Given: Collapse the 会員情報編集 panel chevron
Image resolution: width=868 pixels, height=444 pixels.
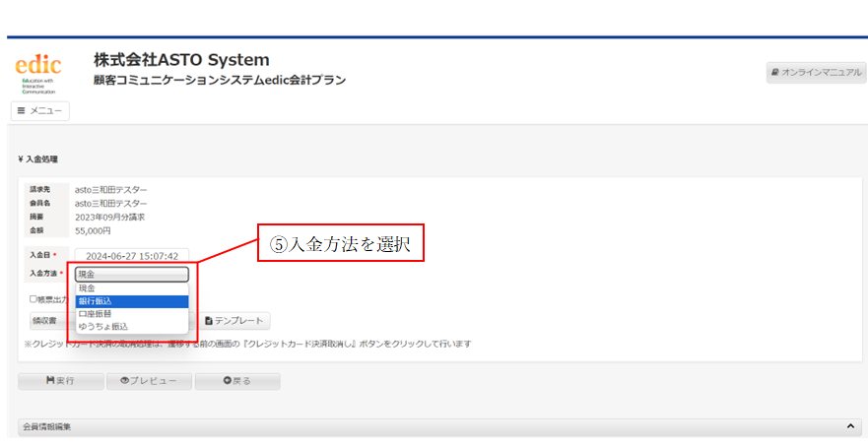Looking at the screenshot, I should (850, 426).
